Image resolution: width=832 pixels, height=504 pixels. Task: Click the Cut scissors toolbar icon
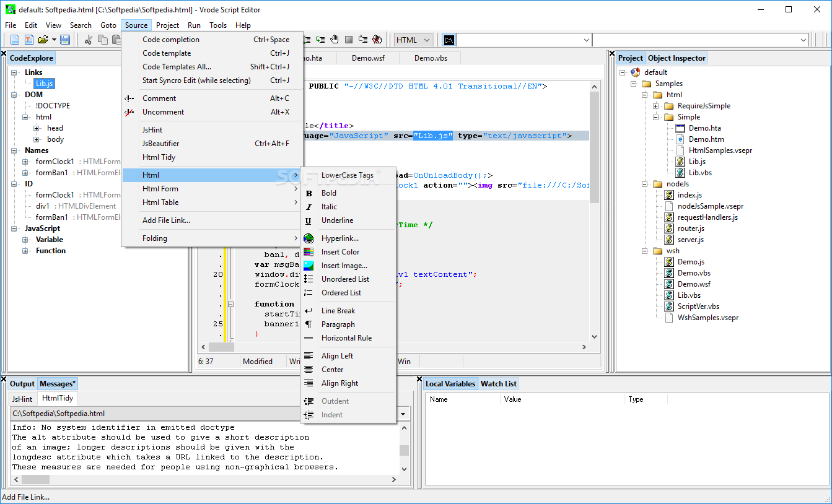[x=88, y=40]
